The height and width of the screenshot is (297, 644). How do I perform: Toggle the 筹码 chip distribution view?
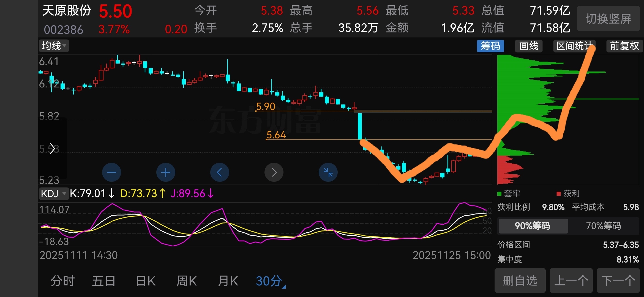coord(490,46)
